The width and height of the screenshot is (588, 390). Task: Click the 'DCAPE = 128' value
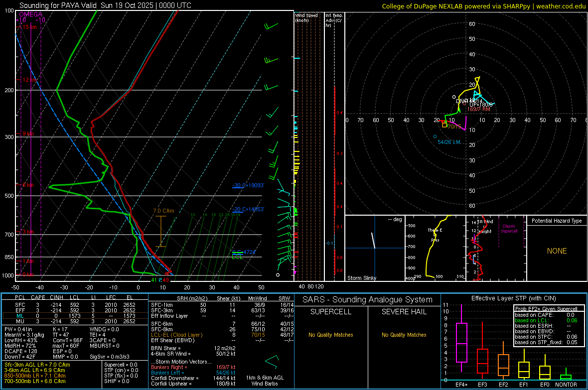point(20,351)
